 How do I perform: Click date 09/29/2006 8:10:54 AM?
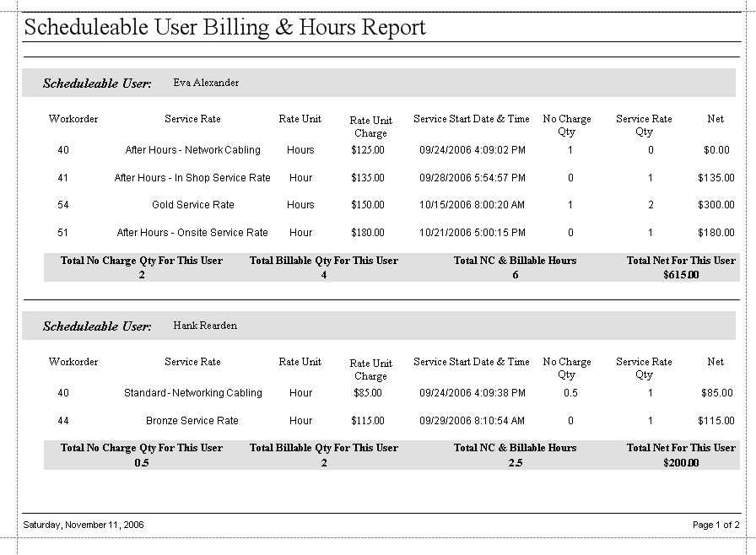coord(472,421)
